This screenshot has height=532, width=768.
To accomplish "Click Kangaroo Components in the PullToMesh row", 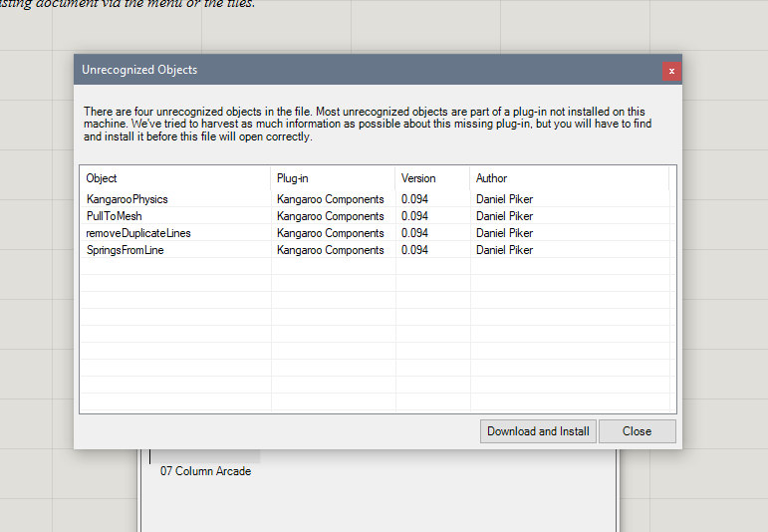I will point(330,216).
